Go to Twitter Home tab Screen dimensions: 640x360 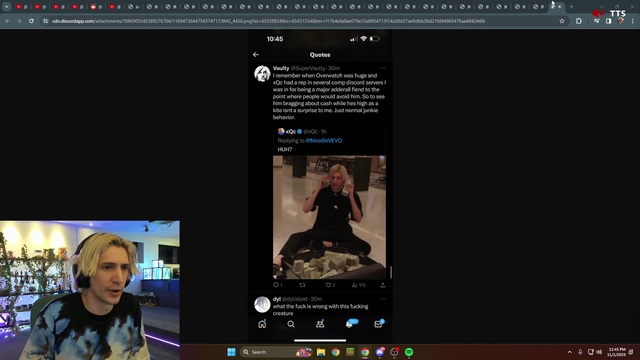262,324
